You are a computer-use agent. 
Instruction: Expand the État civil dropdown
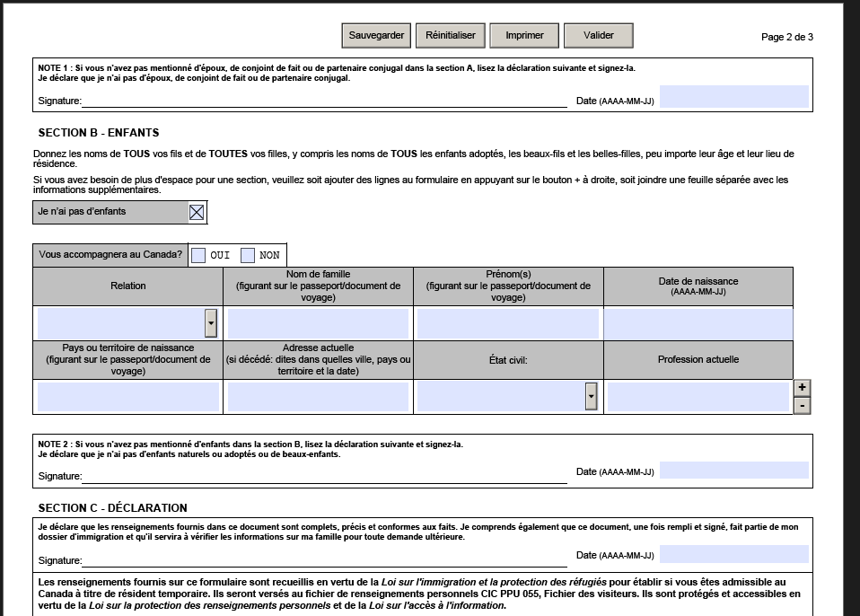tap(591, 396)
